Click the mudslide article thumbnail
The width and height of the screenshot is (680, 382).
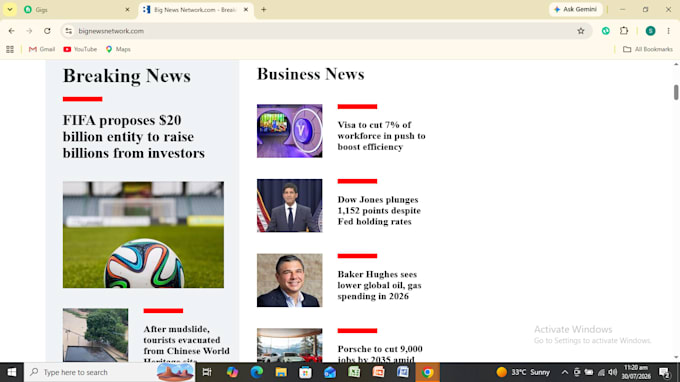click(95, 335)
